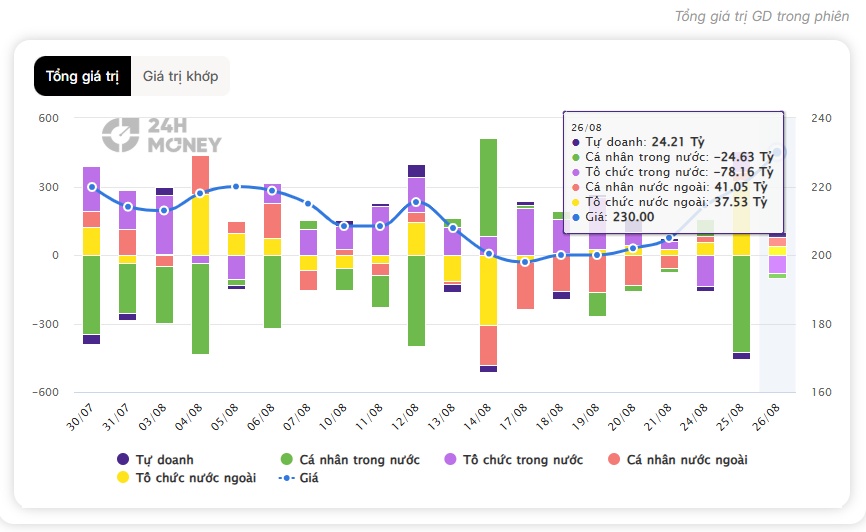
Task: Click the green negative bar on 12/08
Action: [416, 301]
